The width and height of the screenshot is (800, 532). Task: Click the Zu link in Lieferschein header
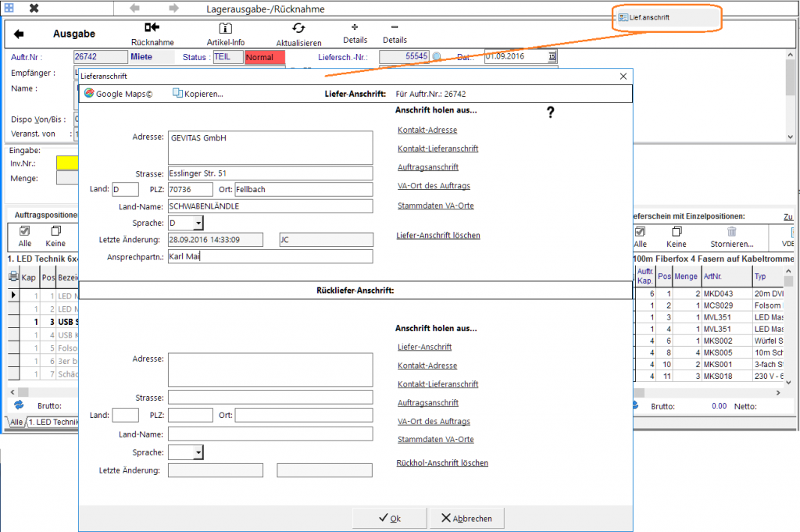[x=787, y=216]
